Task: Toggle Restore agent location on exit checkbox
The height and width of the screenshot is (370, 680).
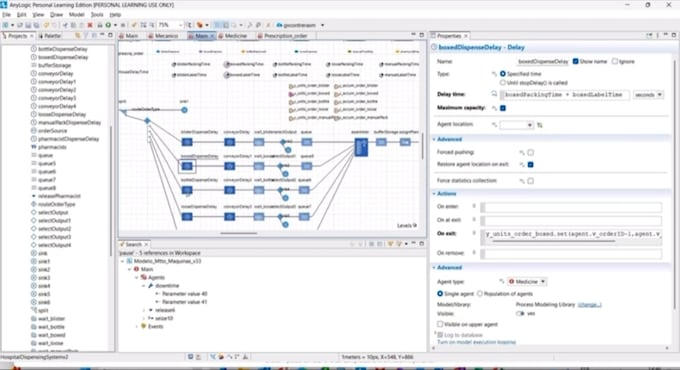Action: click(530, 164)
